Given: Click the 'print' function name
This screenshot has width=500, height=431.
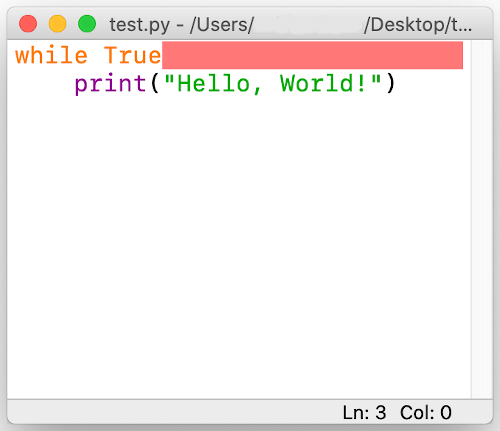Looking at the screenshot, I should click(x=110, y=84).
